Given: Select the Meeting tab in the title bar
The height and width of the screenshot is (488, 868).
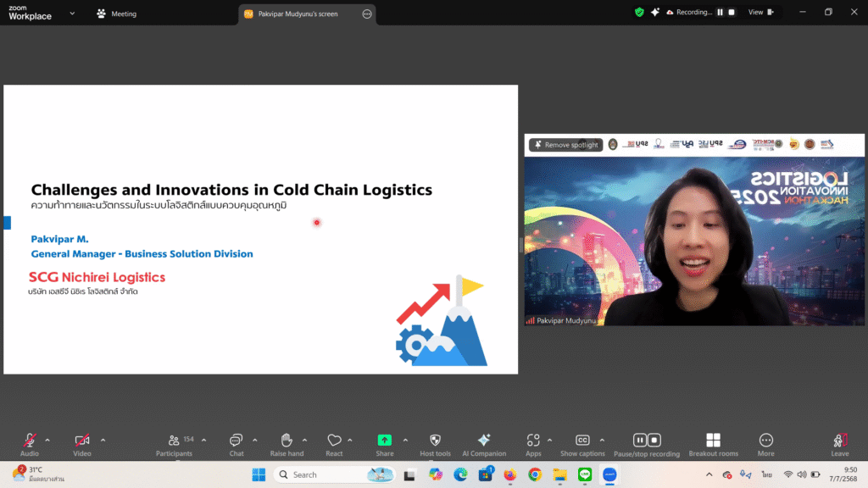Looking at the screenshot, I should (117, 14).
